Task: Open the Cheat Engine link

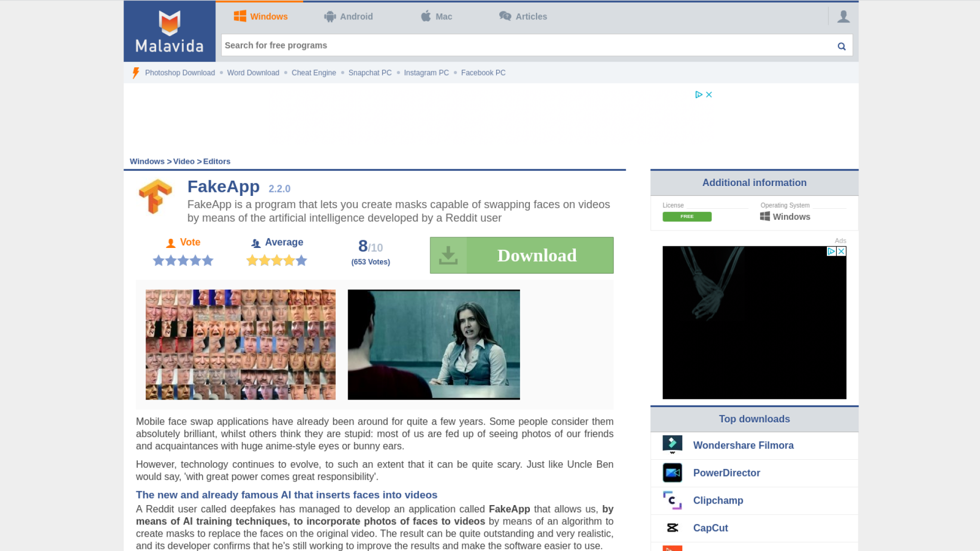Action: point(313,73)
